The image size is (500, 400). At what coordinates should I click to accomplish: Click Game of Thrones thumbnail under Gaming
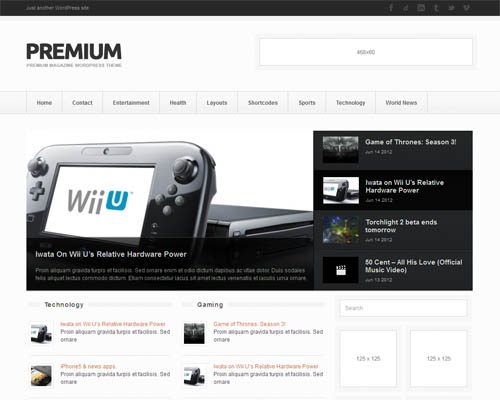click(194, 333)
